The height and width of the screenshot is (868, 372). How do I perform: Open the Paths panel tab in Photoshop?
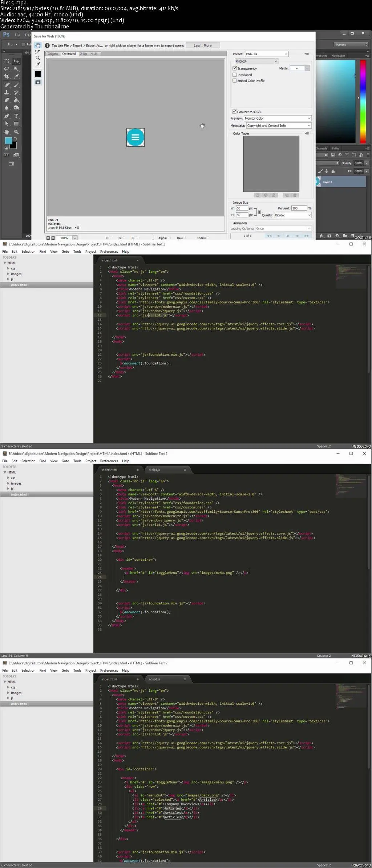pos(335,148)
